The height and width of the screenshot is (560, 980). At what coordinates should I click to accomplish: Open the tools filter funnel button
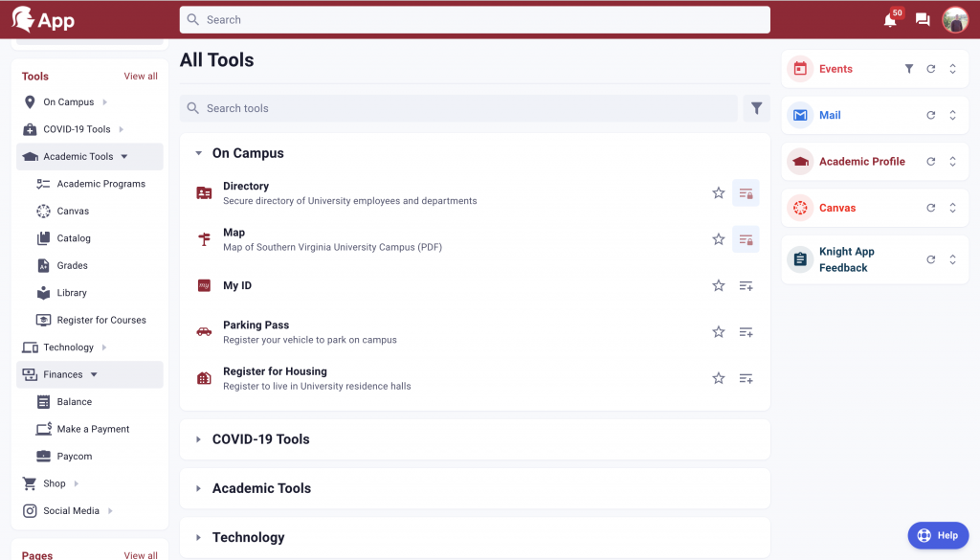tap(756, 108)
